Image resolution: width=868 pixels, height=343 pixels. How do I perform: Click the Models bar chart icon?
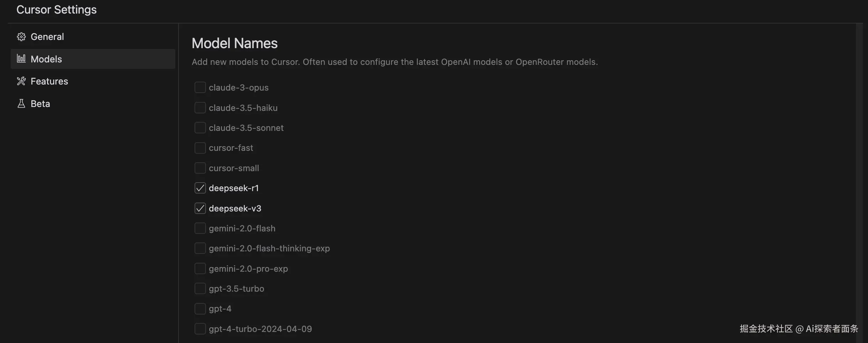(21, 59)
